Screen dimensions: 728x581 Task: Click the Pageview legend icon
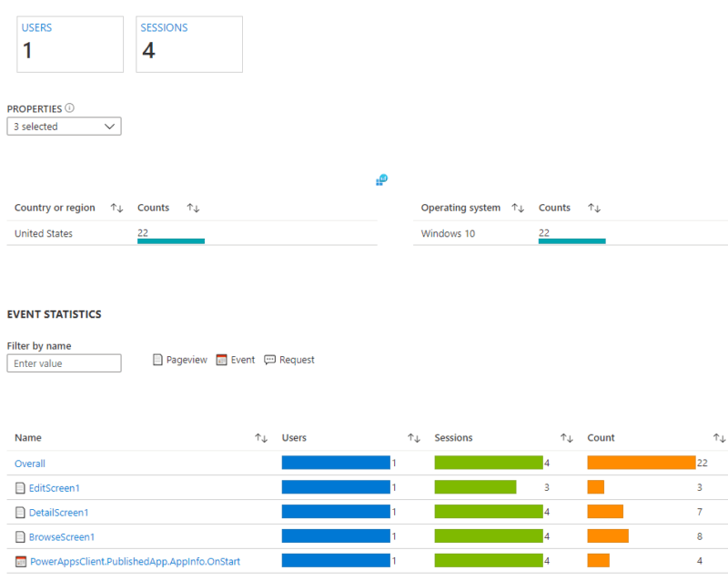pos(157,360)
